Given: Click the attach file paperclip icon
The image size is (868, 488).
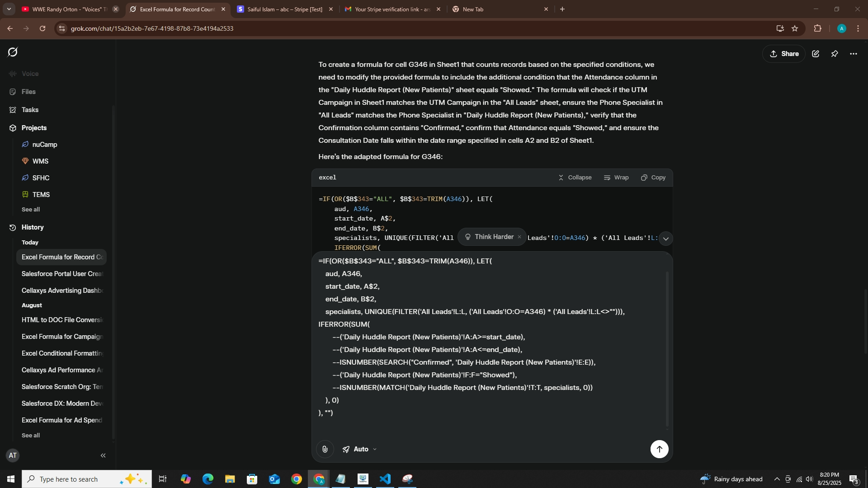Looking at the screenshot, I should point(325,449).
